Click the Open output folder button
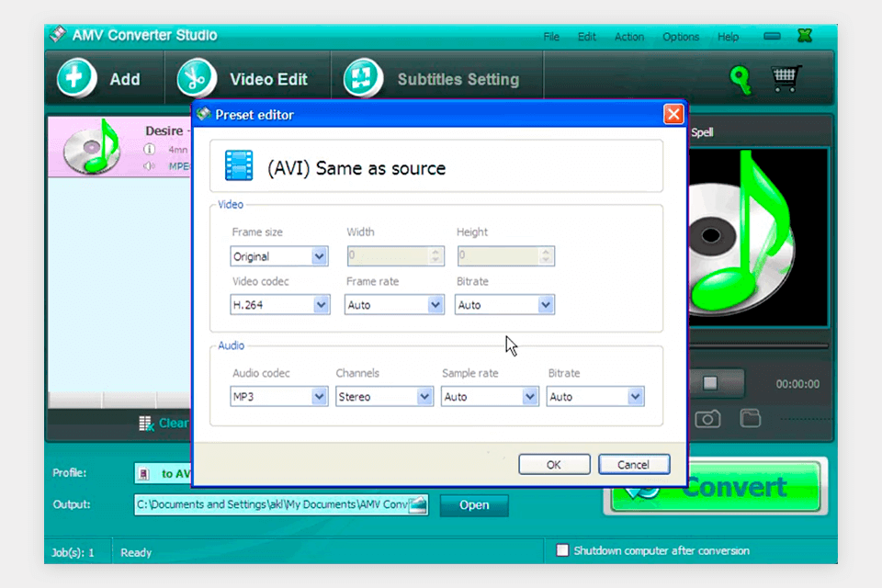This screenshot has height=588, width=882. pyautogui.click(x=474, y=504)
